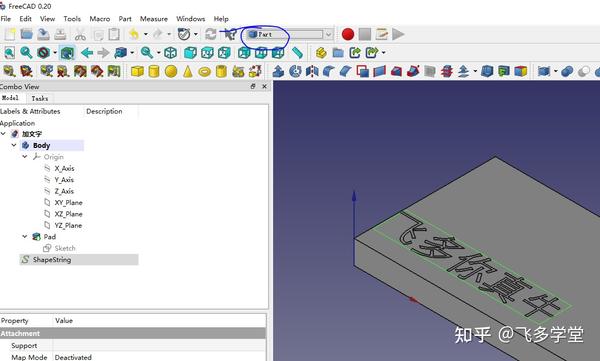Switch to Front view cube icon
Screen dimensions: 600x361
click(x=190, y=52)
